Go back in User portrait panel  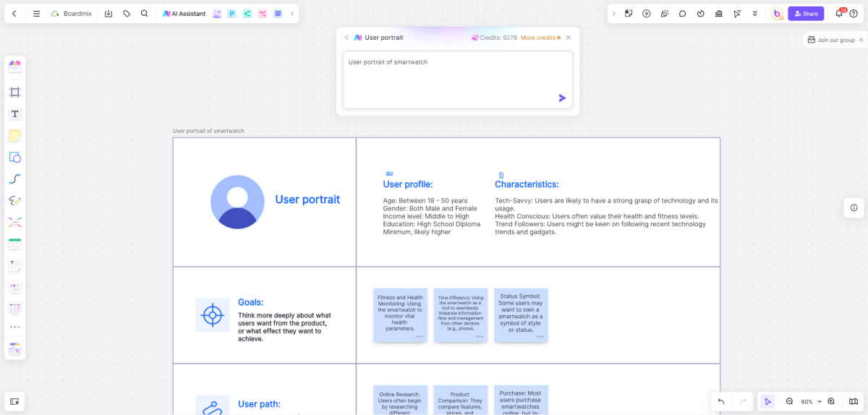[x=346, y=38]
